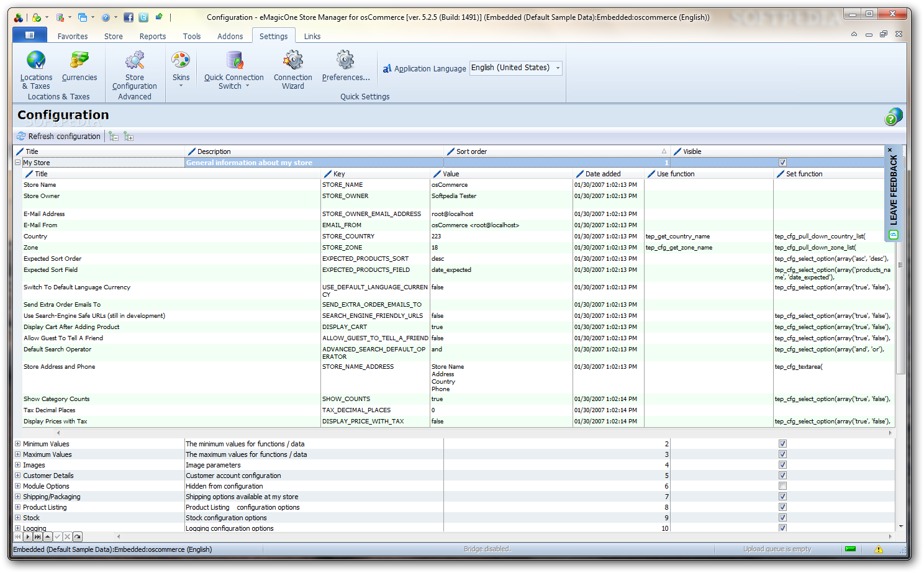Click the Twitter icon in title bar

click(x=143, y=17)
